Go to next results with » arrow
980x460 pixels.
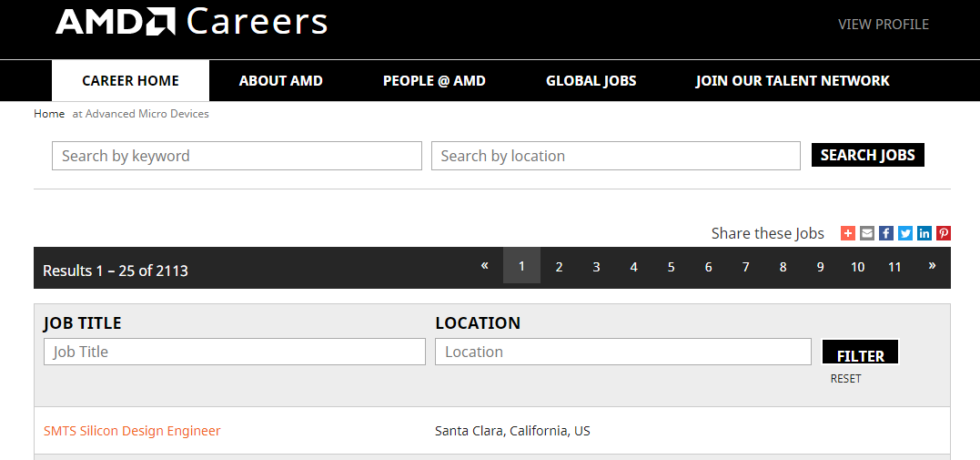tap(932, 265)
